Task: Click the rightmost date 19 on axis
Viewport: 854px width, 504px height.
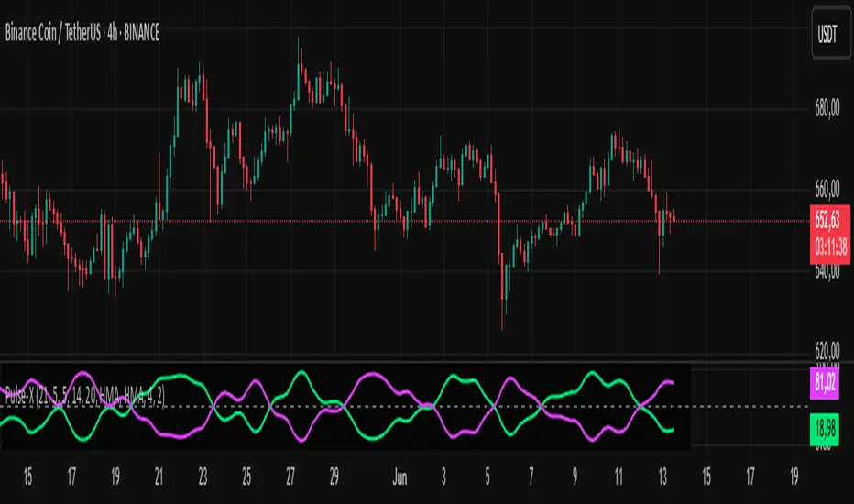Action: point(794,477)
